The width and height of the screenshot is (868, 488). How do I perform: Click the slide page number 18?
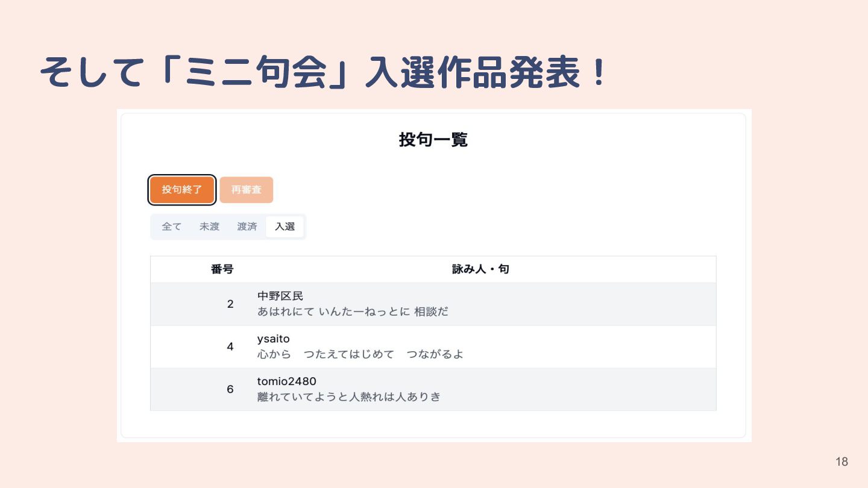tap(841, 462)
